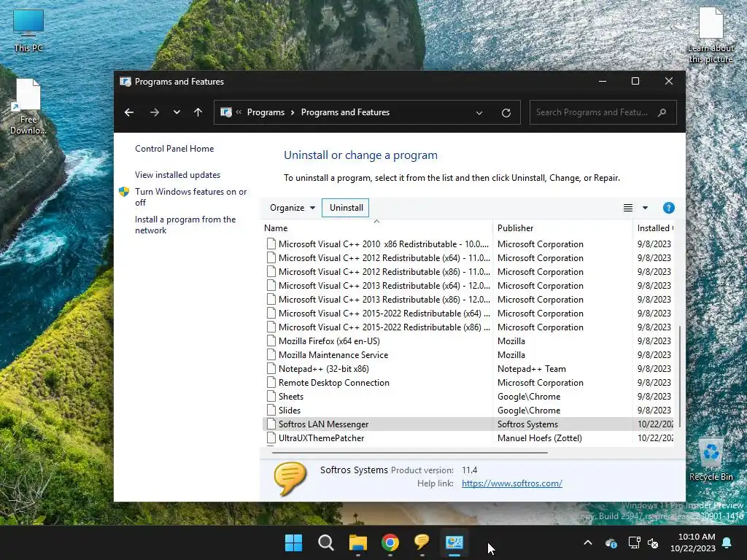Select the Recycle Bin desktop icon
This screenshot has height=560, width=747.
[x=711, y=460]
